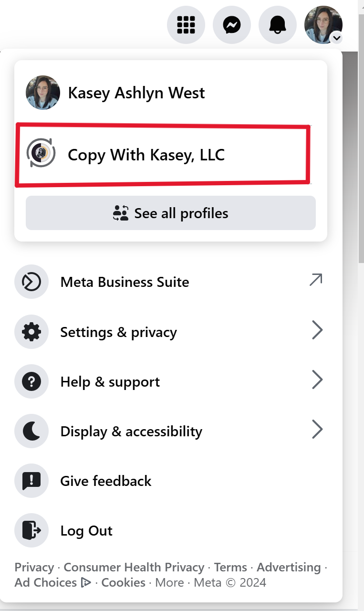Image resolution: width=364 pixels, height=611 pixels.
Task: Open the Cookies footer link
Action: (123, 583)
